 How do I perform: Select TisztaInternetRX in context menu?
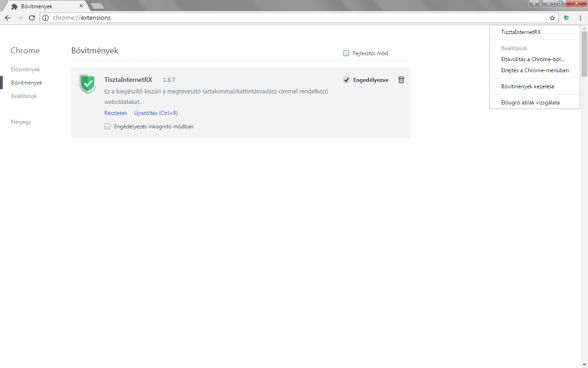tap(535, 32)
